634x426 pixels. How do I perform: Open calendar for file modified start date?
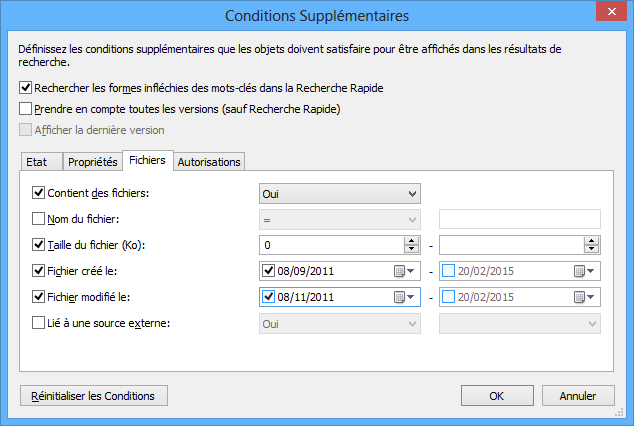404,296
